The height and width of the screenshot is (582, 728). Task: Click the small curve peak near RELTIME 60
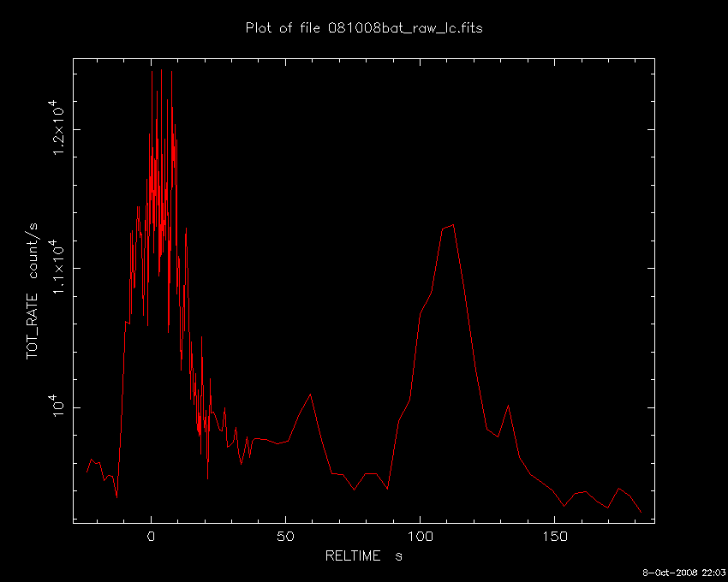(x=310, y=395)
